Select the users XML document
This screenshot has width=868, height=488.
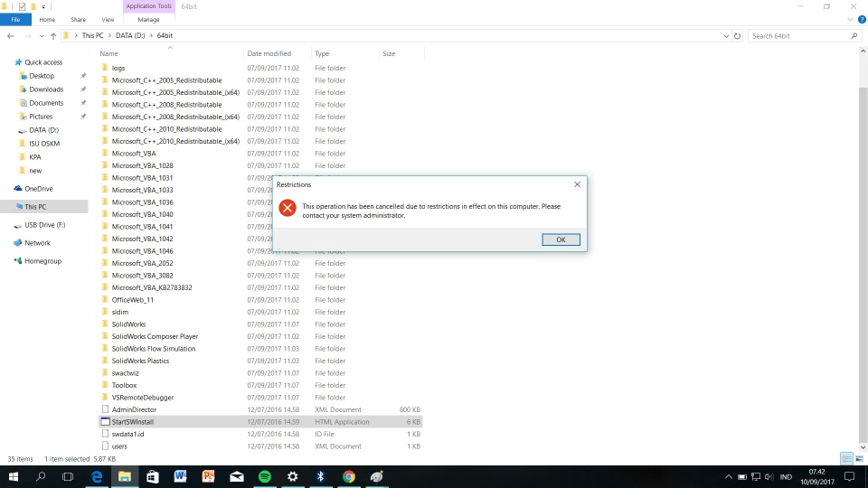(119, 446)
